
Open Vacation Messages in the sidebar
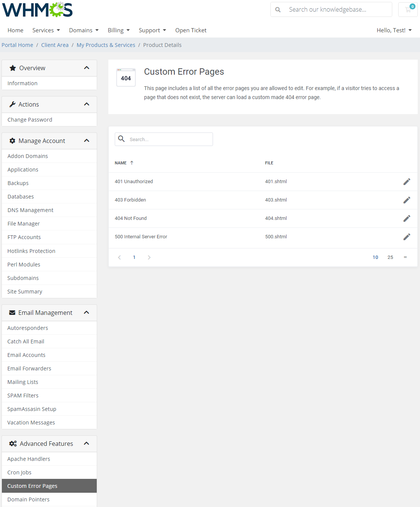pyautogui.click(x=49, y=423)
